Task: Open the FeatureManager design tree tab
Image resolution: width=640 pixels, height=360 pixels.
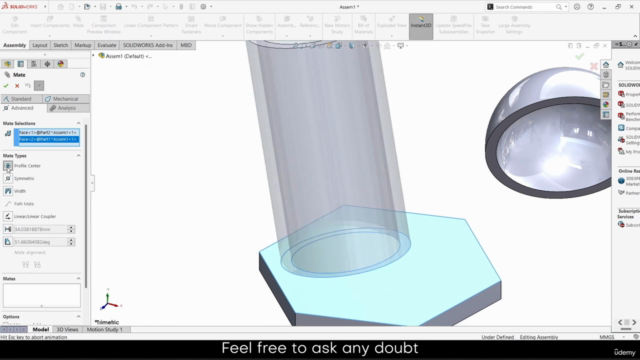Action: pyautogui.click(x=7, y=64)
